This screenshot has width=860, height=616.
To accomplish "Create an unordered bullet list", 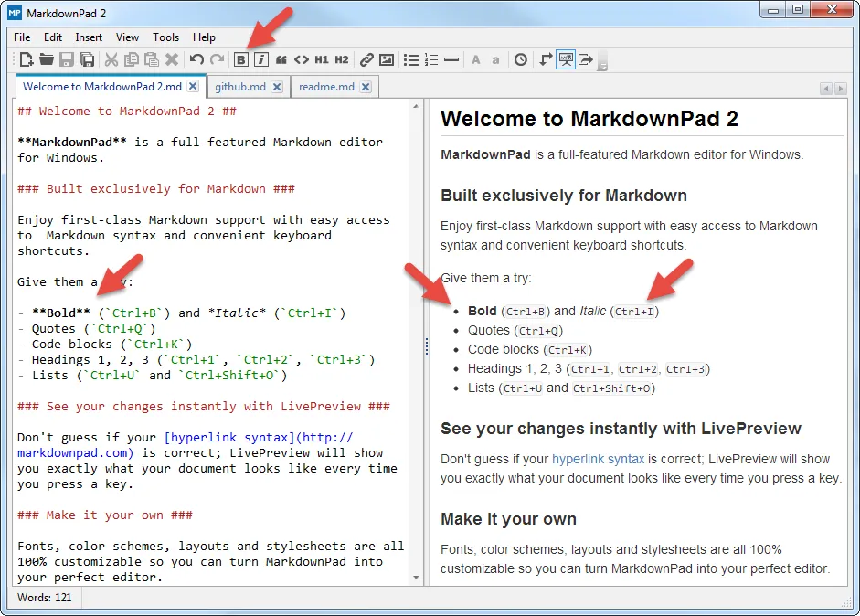I will tap(410, 59).
